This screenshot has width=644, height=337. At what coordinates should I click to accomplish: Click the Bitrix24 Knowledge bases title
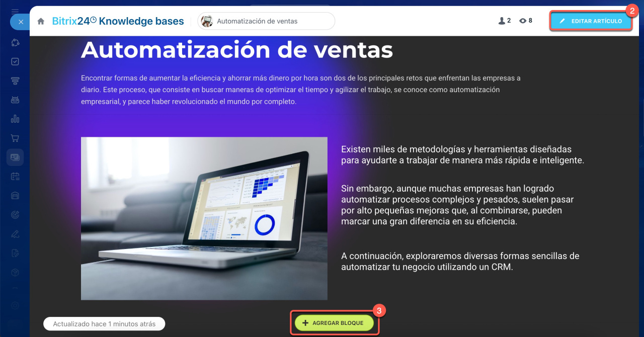(x=118, y=21)
